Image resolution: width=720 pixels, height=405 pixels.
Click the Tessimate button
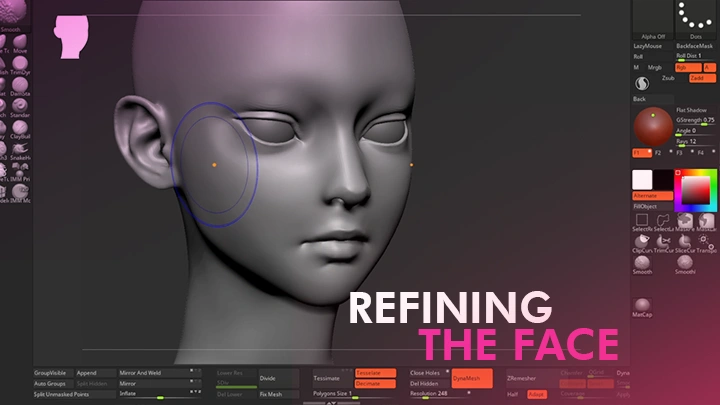tap(332, 378)
